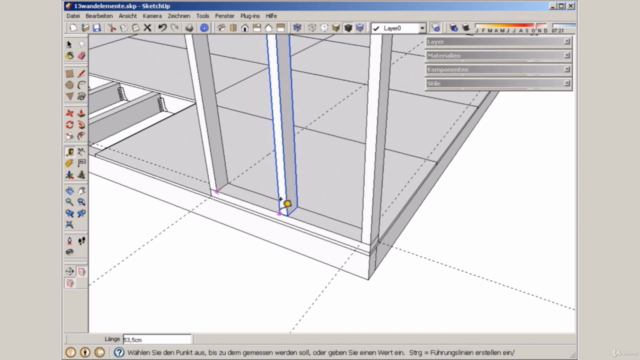The width and height of the screenshot is (640, 360).
Task: Choose the Offset tool
Action: point(82,136)
